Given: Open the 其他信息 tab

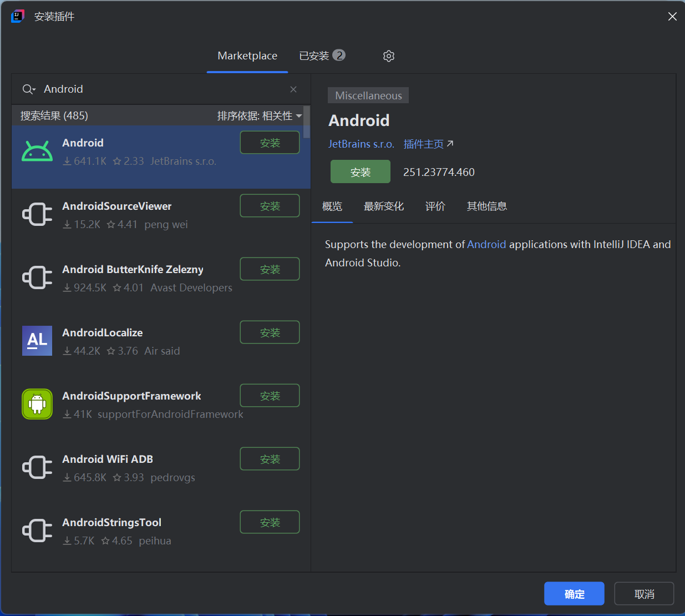Looking at the screenshot, I should [487, 206].
